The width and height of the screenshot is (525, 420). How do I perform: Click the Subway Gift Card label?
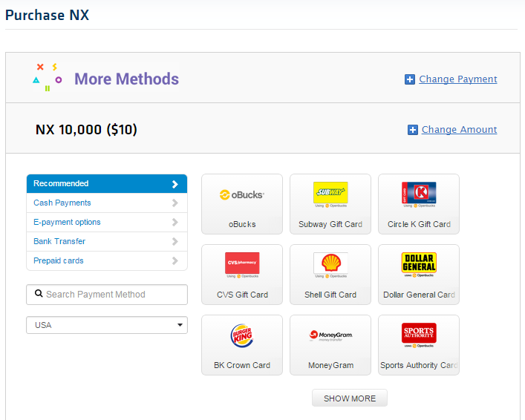coord(330,224)
